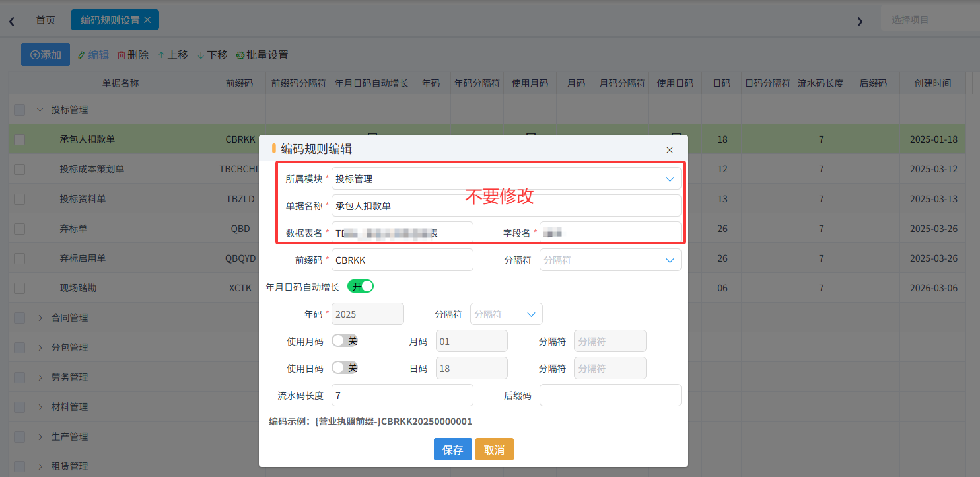This screenshot has width=980, height=477.
Task: Click the left tab-scroll arrow
Action: point(12,21)
